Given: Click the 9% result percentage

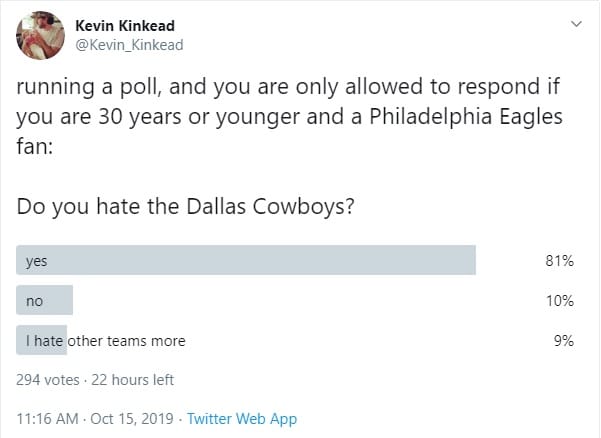Looking at the screenshot, I should pyautogui.click(x=564, y=340).
